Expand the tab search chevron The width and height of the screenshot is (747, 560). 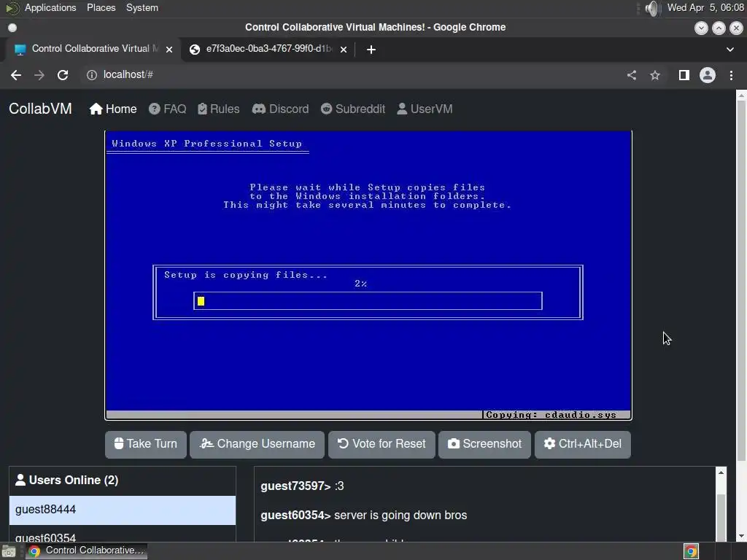tap(729, 50)
